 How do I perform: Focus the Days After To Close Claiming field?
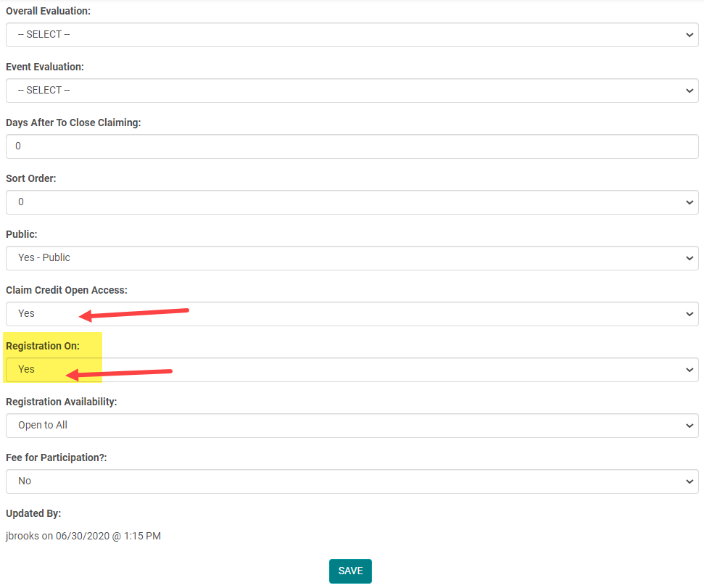click(352, 146)
